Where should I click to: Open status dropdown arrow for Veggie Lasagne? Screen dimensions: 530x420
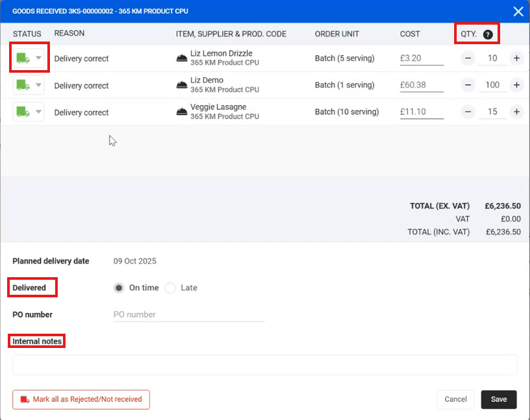38,112
